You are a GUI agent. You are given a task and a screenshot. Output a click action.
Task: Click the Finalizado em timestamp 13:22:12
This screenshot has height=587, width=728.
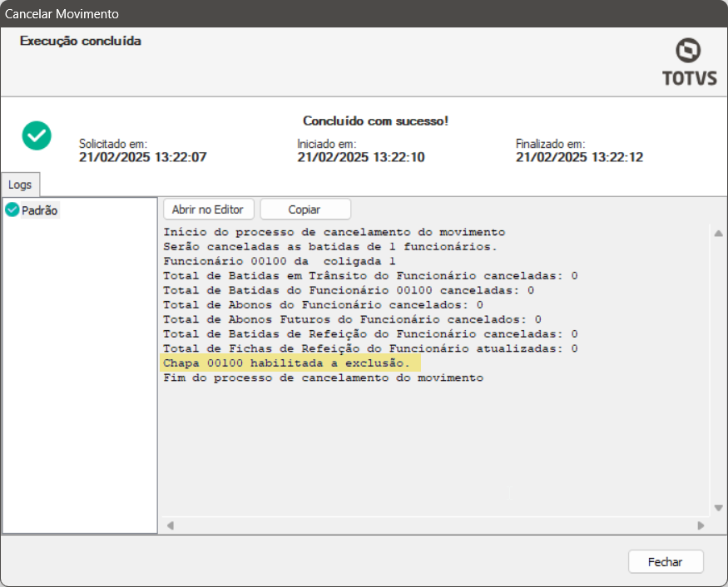pyautogui.click(x=579, y=157)
